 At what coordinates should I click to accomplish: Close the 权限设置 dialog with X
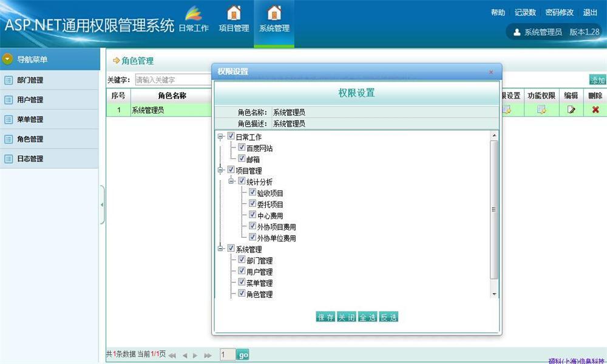491,72
